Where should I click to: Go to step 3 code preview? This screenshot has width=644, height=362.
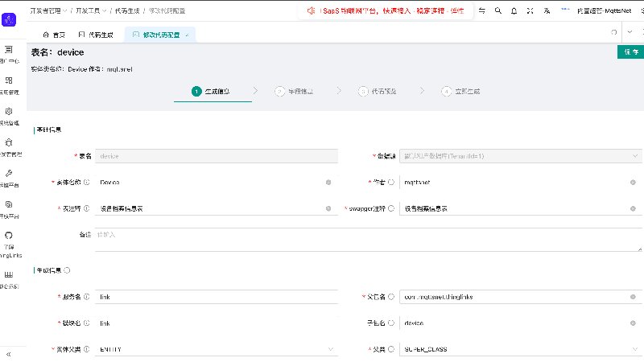tap(378, 91)
